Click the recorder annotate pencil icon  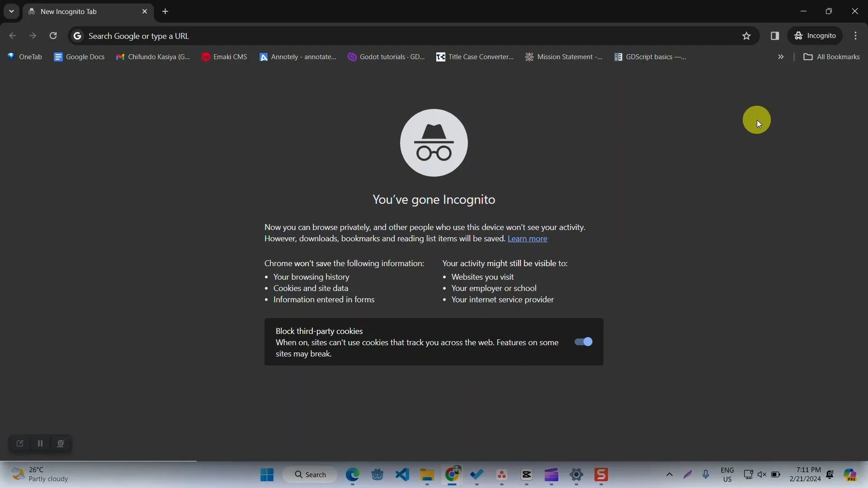click(20, 444)
